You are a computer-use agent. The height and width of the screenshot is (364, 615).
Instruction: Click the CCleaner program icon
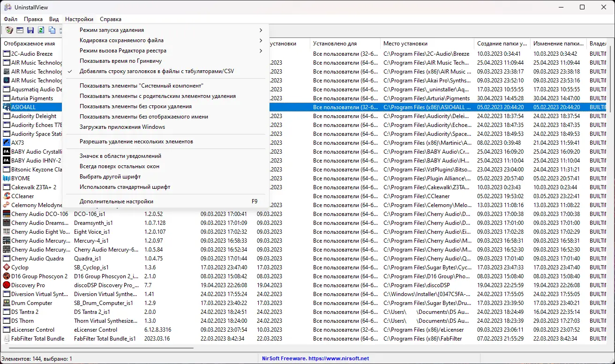[7, 196]
